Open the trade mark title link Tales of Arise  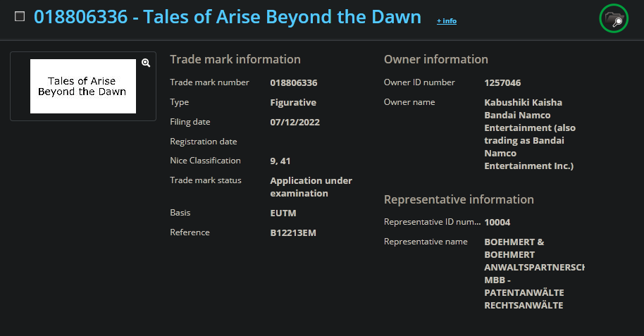[x=228, y=17]
